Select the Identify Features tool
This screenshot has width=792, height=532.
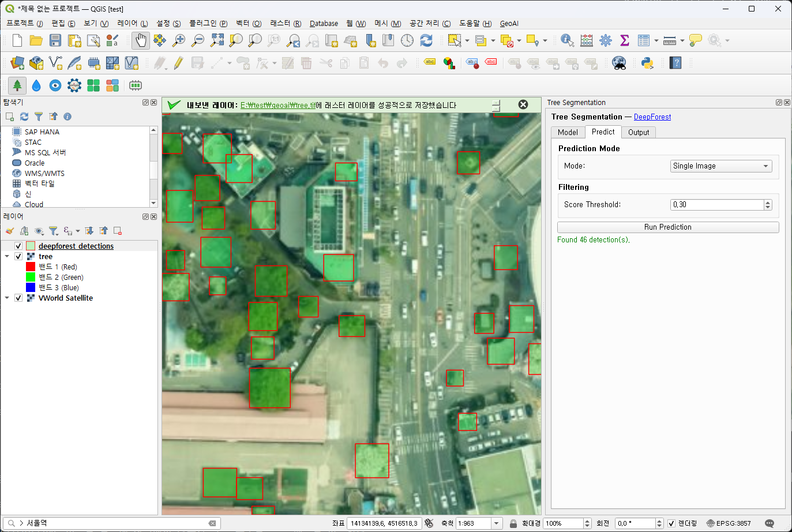pyautogui.click(x=567, y=40)
